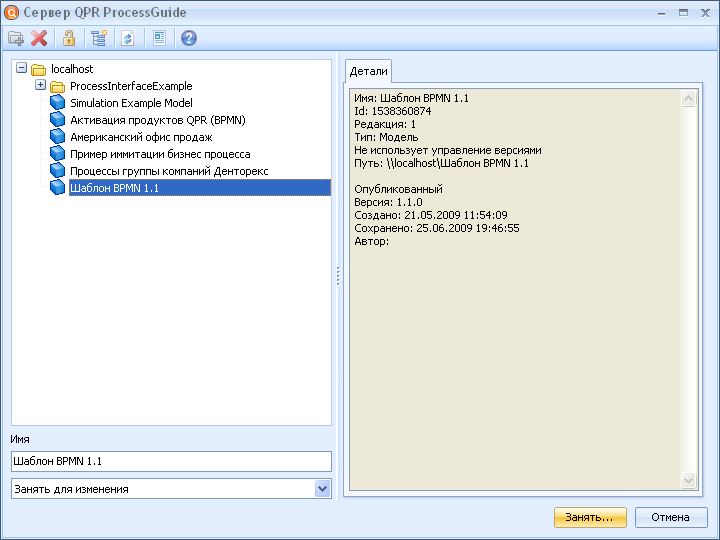Click cube icon of Пример иммитации бизнес процесса
Image resolution: width=720 pixels, height=540 pixels.
tap(57, 153)
